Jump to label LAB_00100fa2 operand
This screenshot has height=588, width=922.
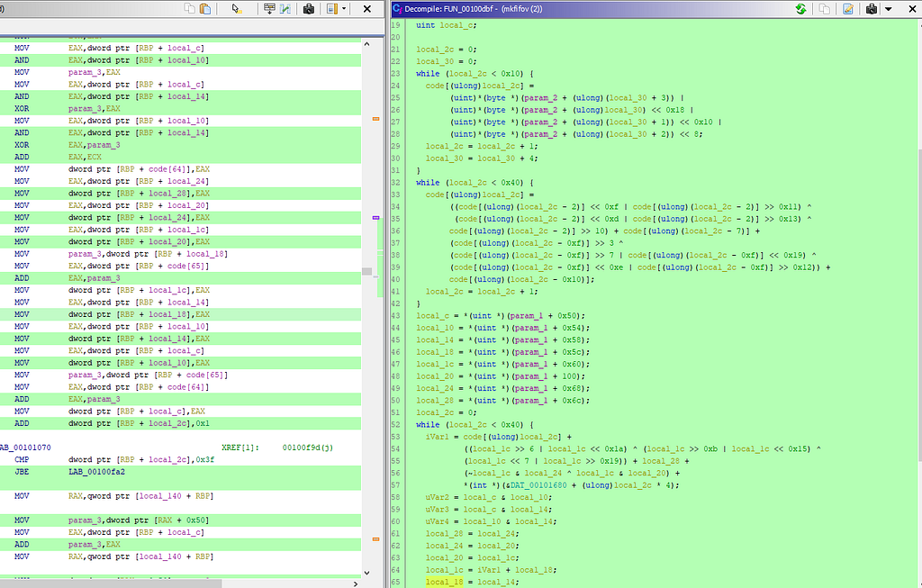(x=98, y=471)
